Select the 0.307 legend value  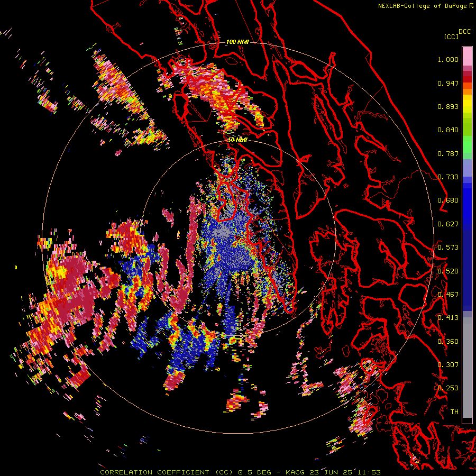click(x=448, y=365)
